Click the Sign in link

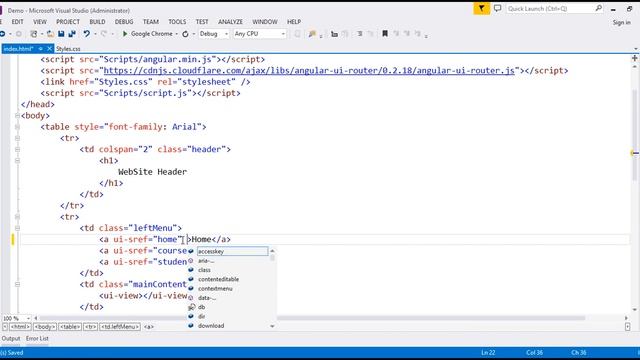coord(621,22)
